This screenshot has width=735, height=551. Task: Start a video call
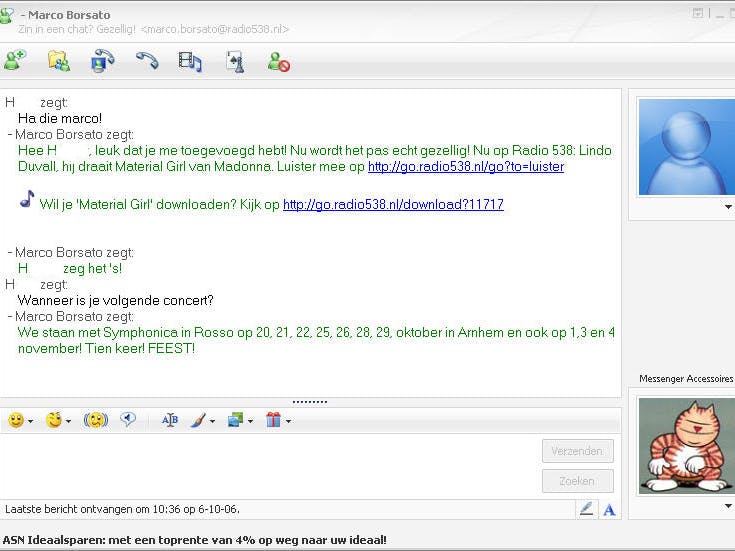pyautogui.click(x=102, y=61)
